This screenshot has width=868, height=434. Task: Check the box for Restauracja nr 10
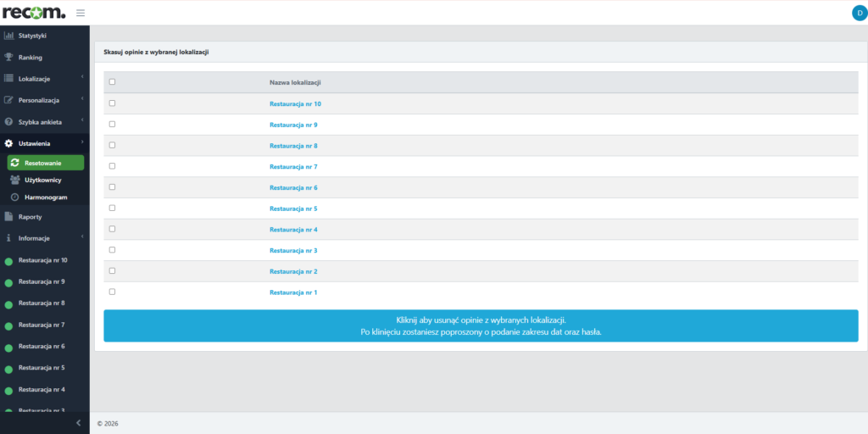(x=112, y=103)
